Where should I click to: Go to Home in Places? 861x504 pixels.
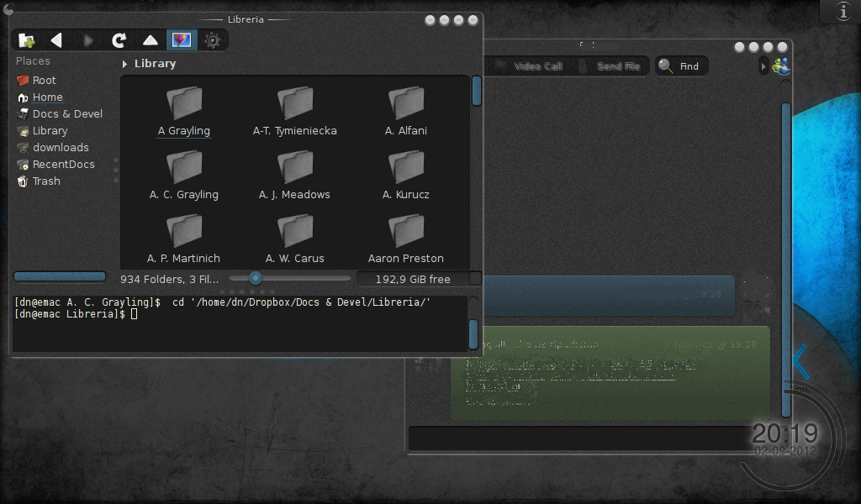pyautogui.click(x=40, y=97)
